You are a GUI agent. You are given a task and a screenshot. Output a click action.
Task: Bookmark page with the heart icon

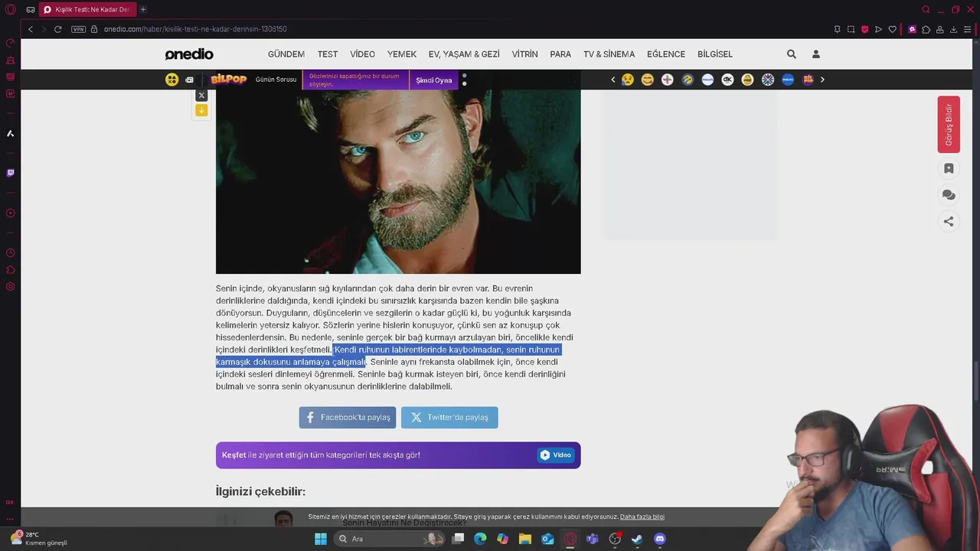[x=892, y=29]
